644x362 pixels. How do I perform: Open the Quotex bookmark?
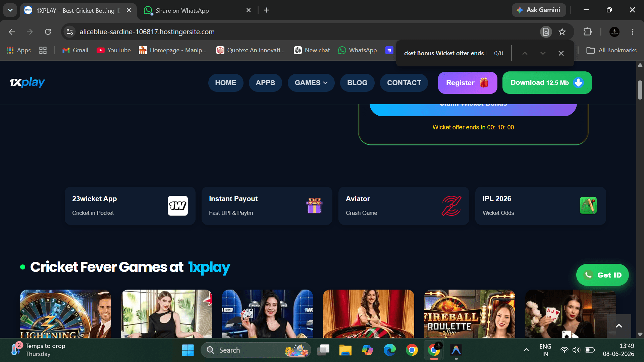click(x=251, y=50)
